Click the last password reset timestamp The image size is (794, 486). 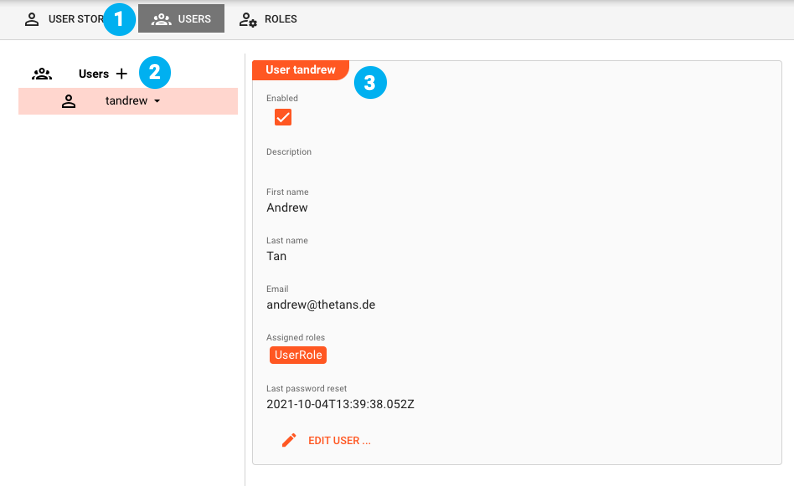pyautogui.click(x=340, y=404)
